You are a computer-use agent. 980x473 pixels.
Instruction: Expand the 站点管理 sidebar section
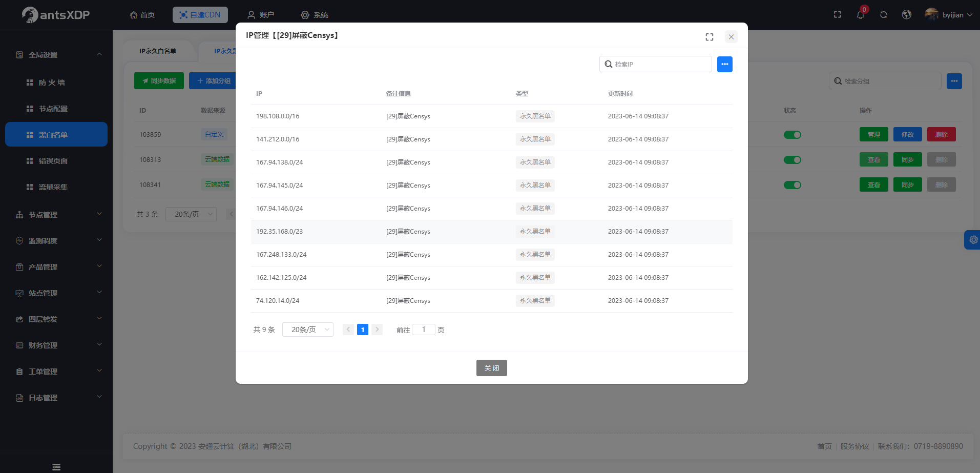[x=56, y=293]
